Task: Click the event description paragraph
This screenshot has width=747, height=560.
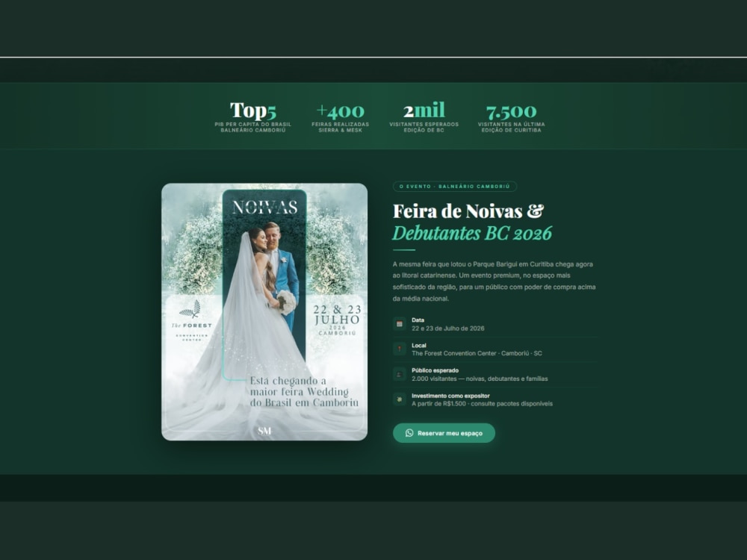Action: [494, 281]
